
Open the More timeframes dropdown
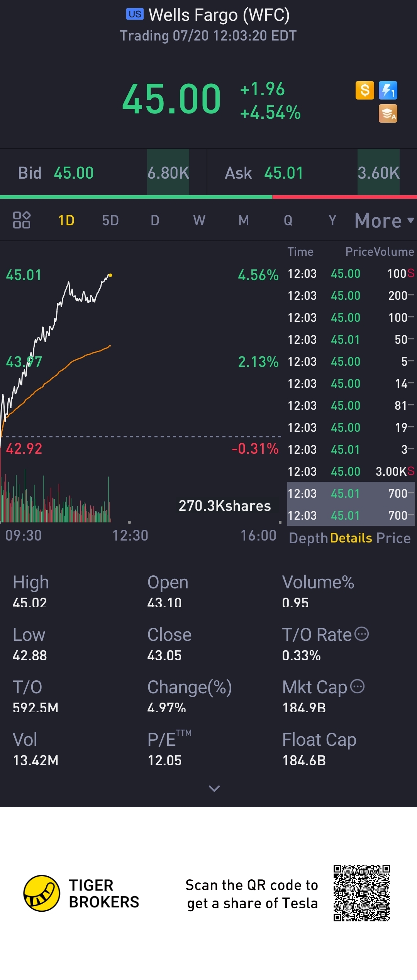click(384, 221)
